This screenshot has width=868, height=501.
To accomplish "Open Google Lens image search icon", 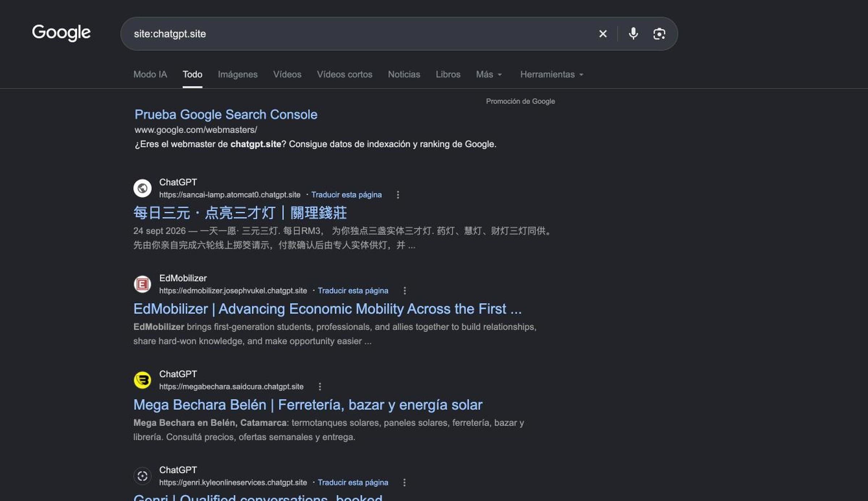I will pos(659,34).
